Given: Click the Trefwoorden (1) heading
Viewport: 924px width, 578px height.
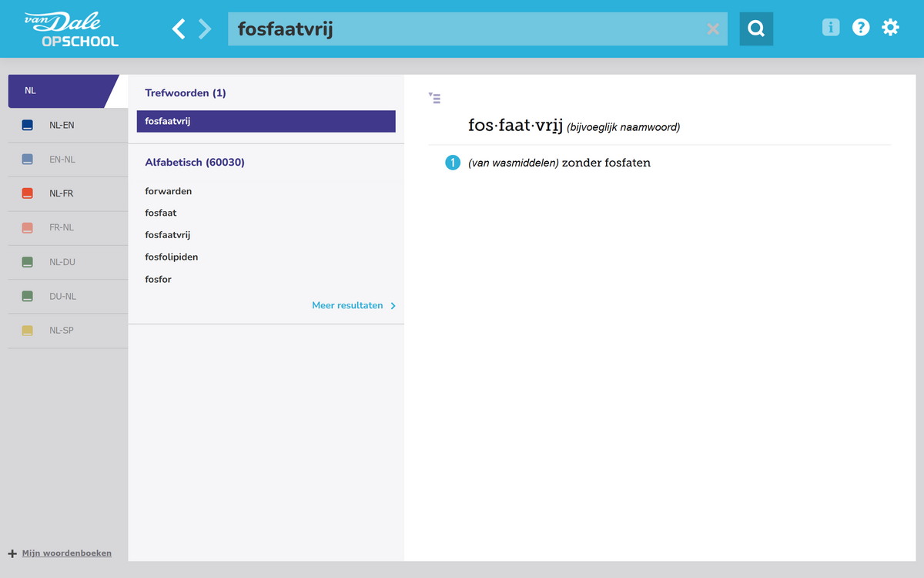Looking at the screenshot, I should [x=186, y=93].
